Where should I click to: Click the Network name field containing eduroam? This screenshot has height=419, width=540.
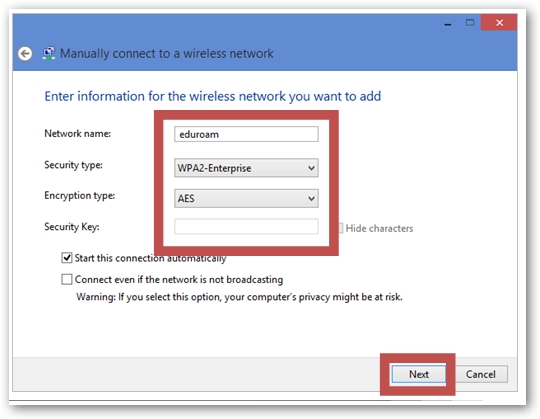tap(246, 134)
